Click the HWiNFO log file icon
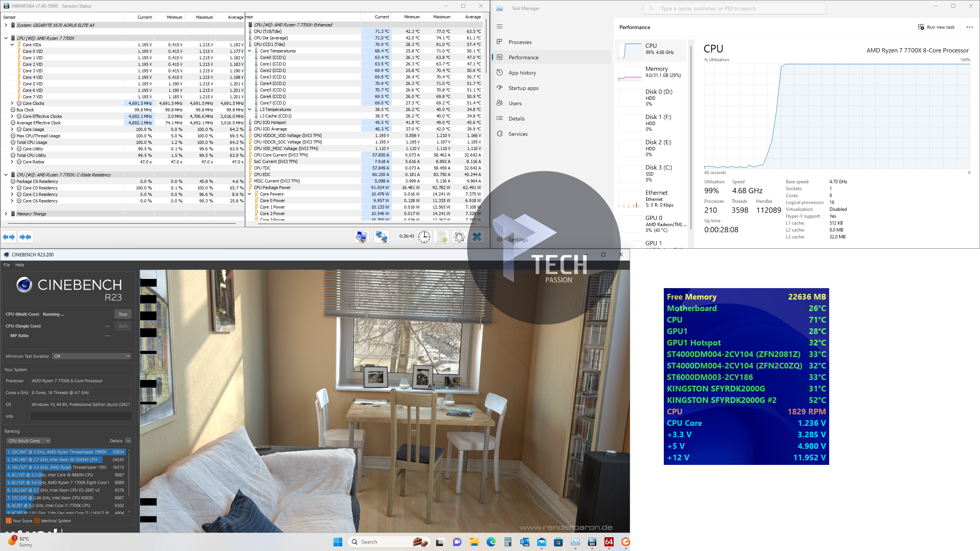The height and width of the screenshot is (551, 980). pos(442,237)
